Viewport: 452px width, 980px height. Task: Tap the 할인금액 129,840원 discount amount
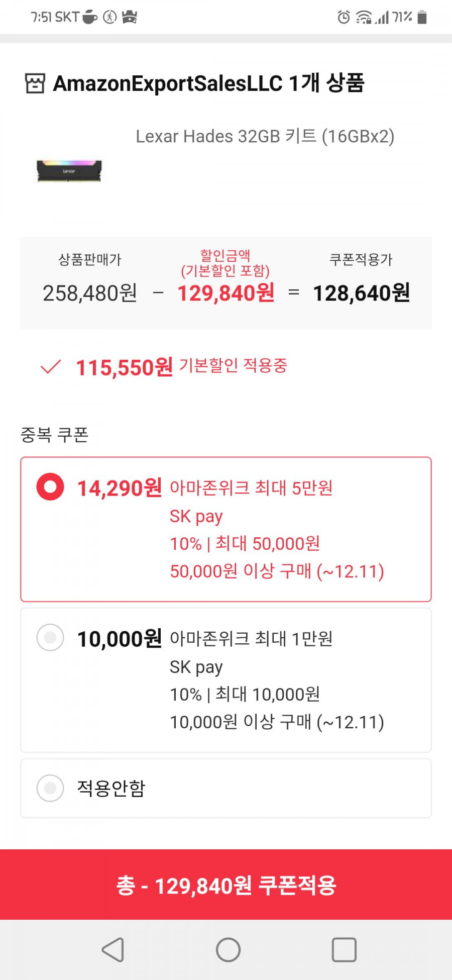pos(226,293)
